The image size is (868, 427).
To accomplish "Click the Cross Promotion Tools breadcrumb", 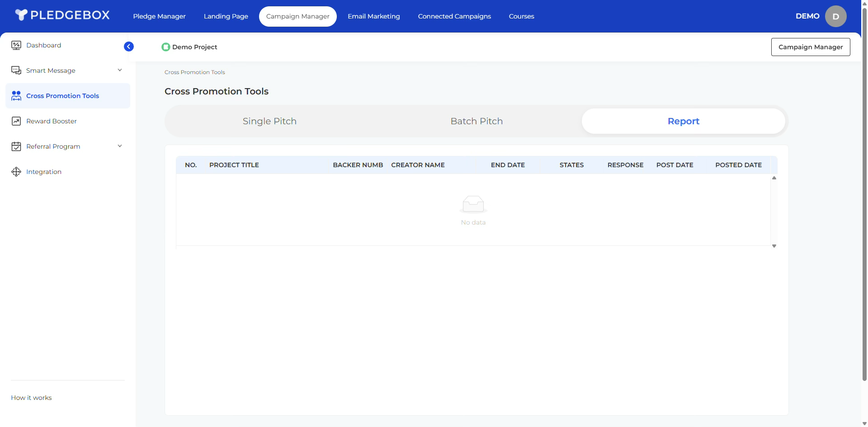I will click(195, 72).
